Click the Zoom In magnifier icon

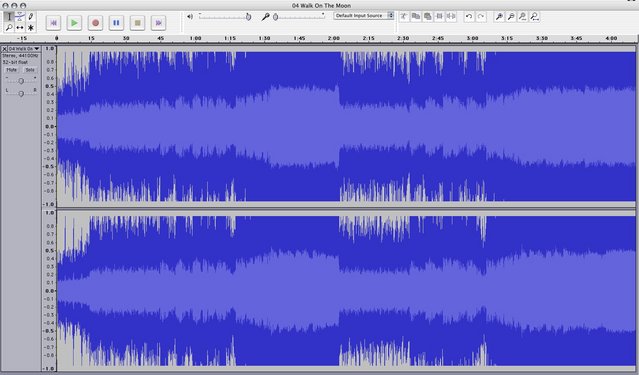coord(499,17)
